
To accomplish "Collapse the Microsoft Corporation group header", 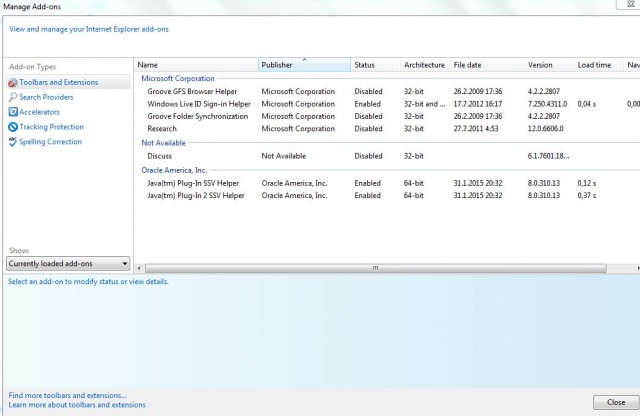I will [178, 78].
